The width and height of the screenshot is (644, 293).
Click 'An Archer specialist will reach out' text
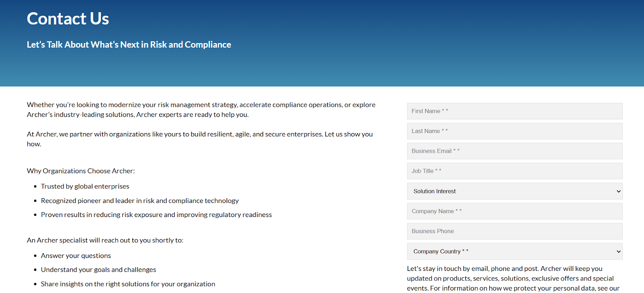(x=105, y=240)
